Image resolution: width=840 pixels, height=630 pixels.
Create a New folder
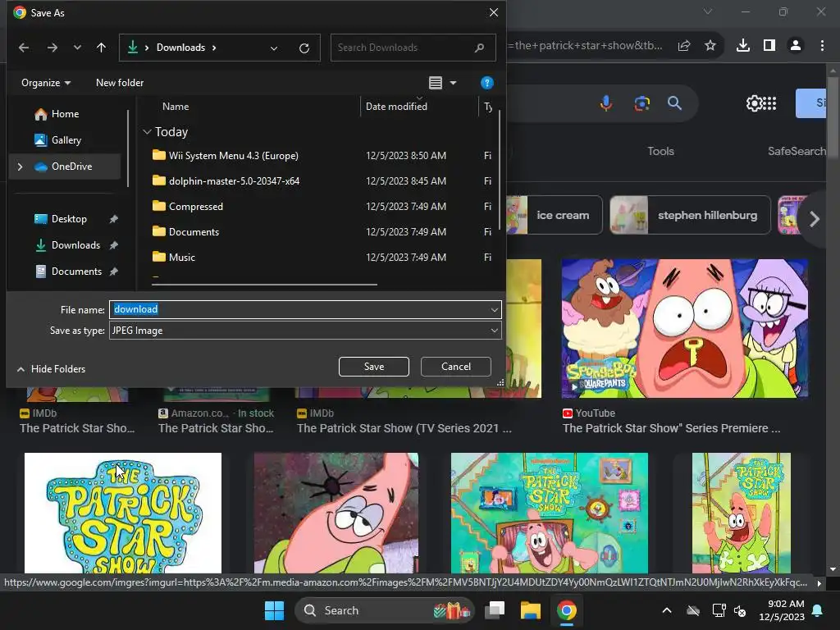point(120,83)
